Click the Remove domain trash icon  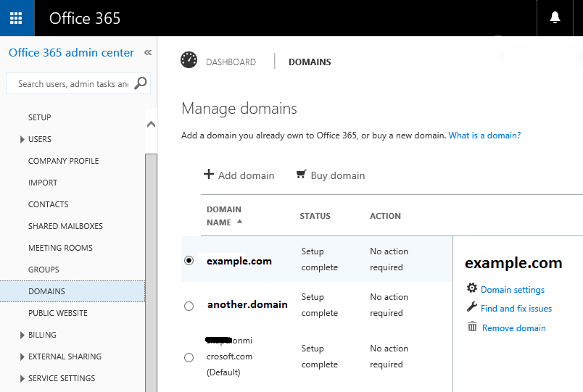472,327
